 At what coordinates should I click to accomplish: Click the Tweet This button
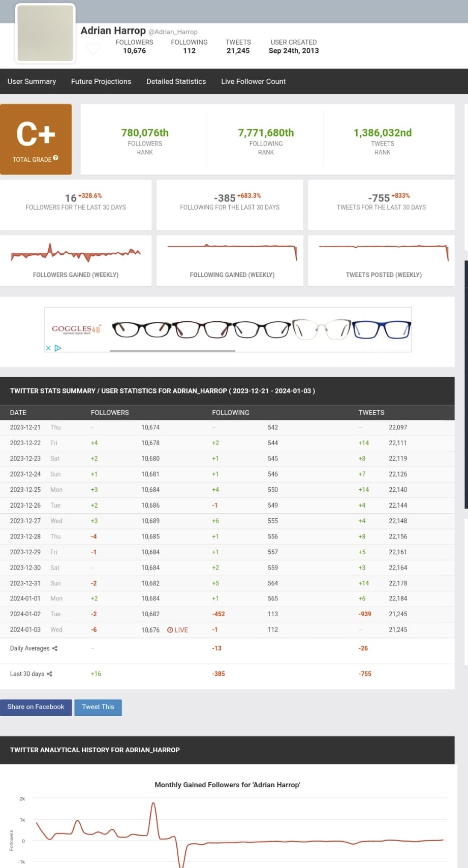(98, 707)
